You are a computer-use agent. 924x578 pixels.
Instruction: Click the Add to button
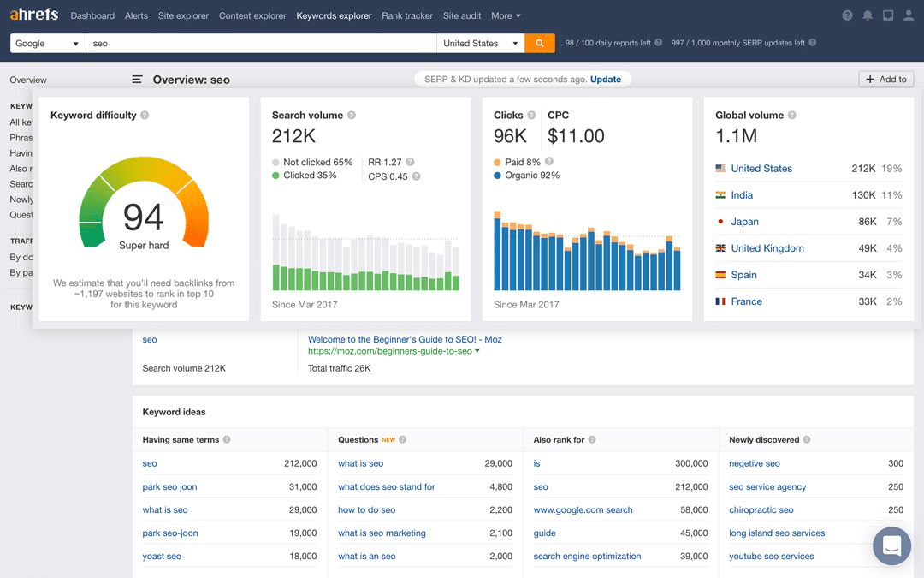point(885,79)
